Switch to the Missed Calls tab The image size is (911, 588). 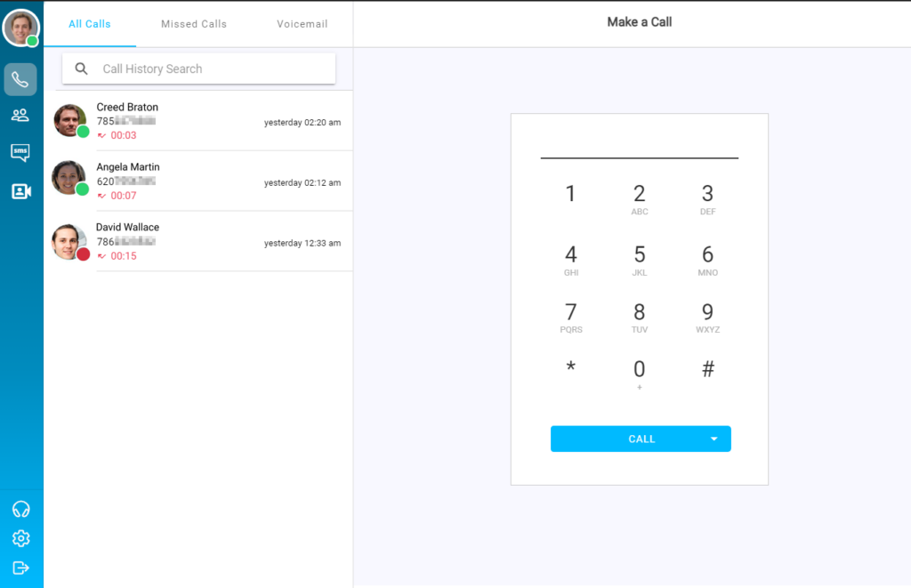[x=193, y=24]
